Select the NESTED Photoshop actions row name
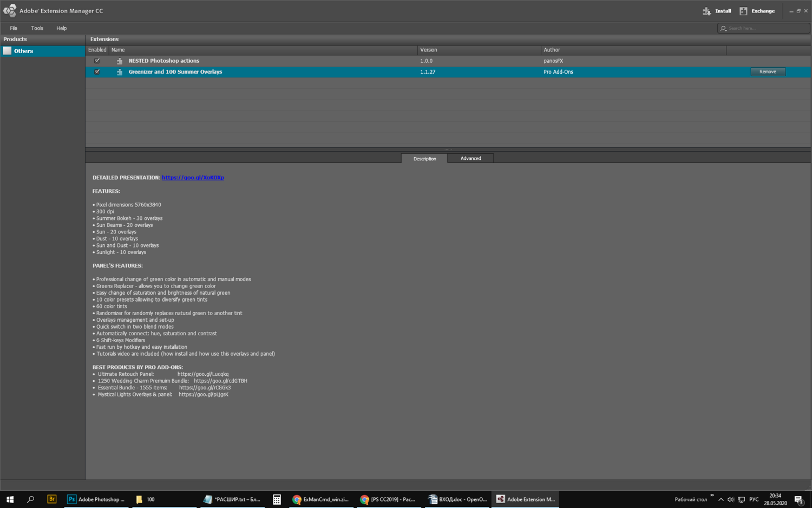 [163, 61]
